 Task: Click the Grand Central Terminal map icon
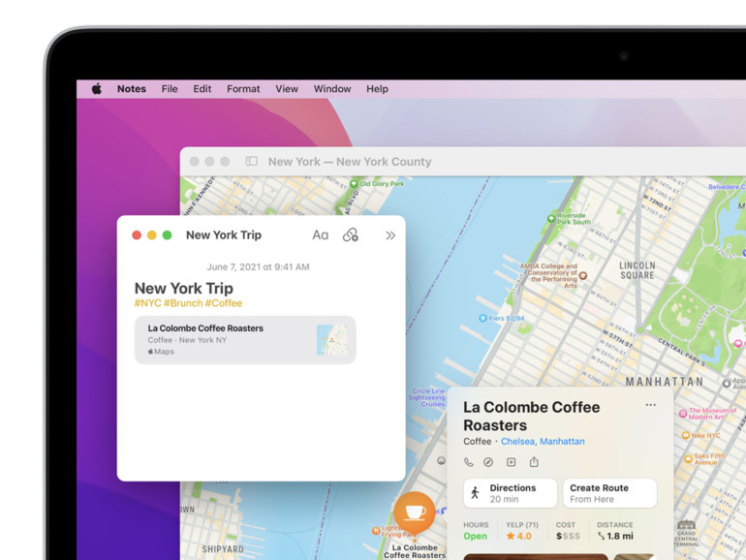click(686, 525)
